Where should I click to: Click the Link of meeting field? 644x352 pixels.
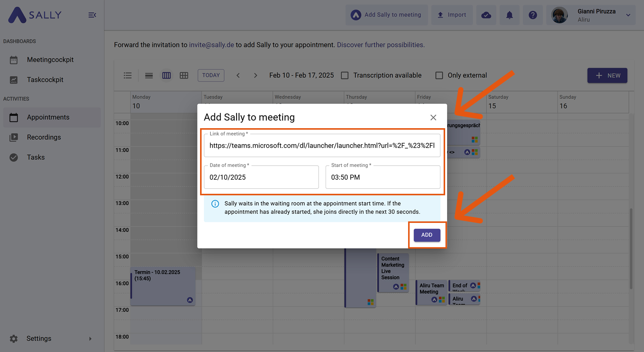[x=322, y=145]
